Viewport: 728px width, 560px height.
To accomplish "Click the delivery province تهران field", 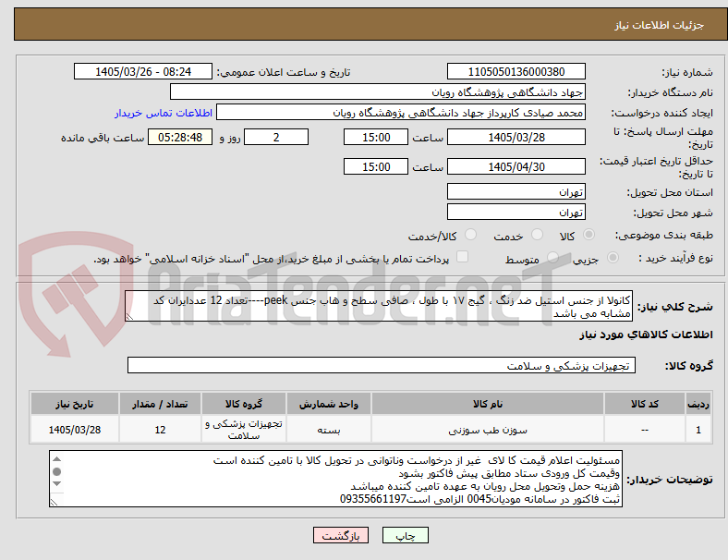I will point(516,191).
